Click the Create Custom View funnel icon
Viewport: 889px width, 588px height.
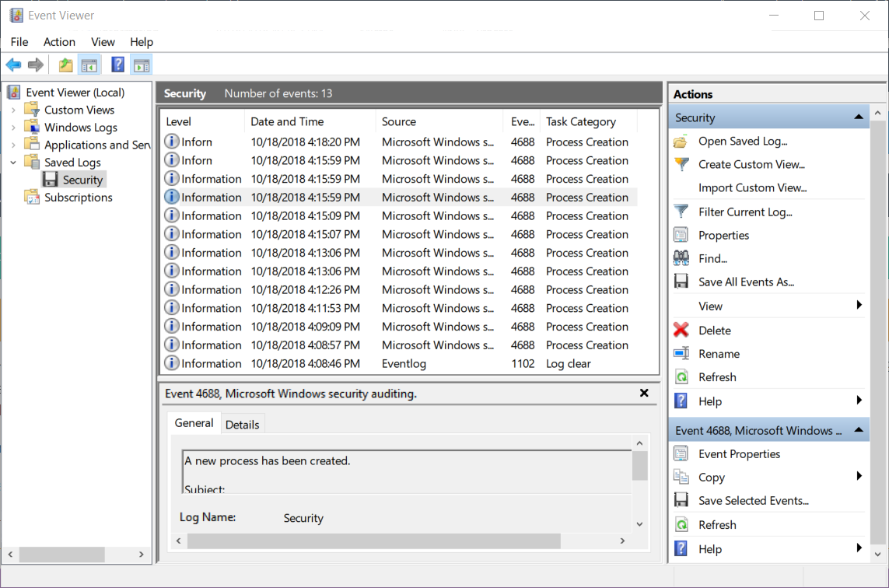[681, 164]
